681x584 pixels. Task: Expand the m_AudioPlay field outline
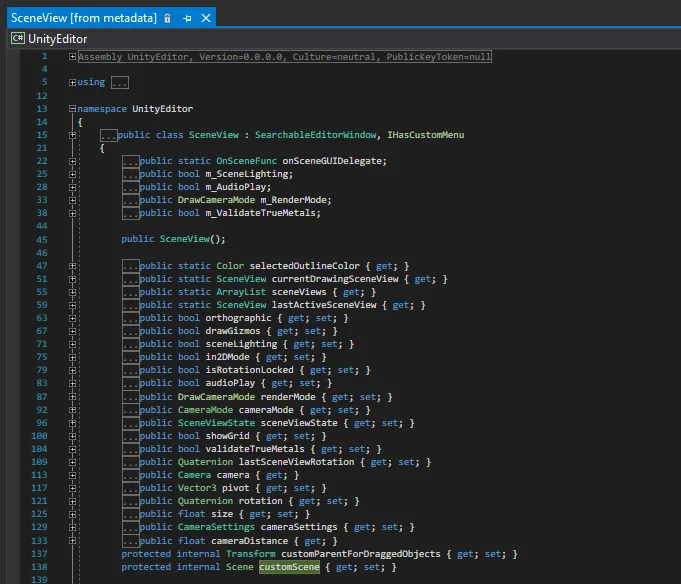click(x=73, y=188)
